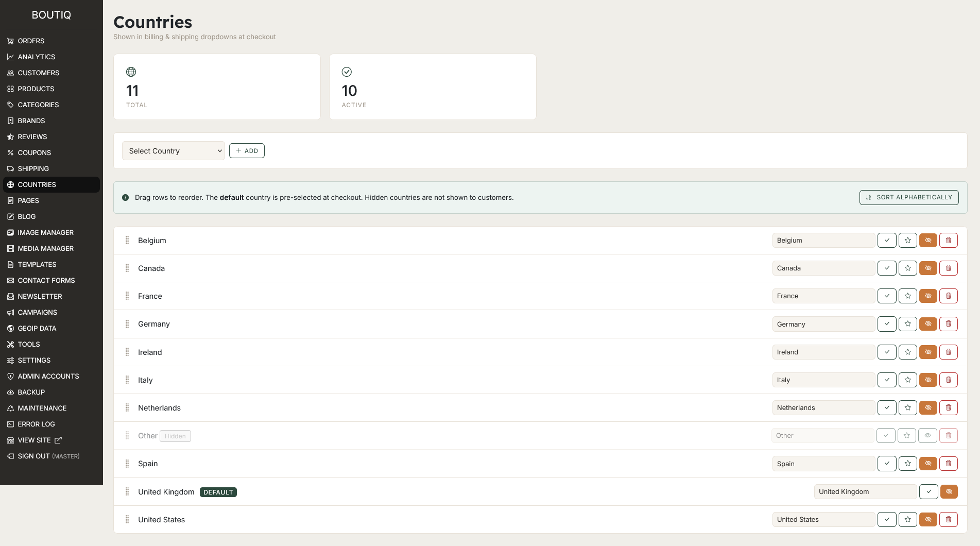Navigate to Coupons
This screenshot has width=980, height=546.
tap(51, 153)
